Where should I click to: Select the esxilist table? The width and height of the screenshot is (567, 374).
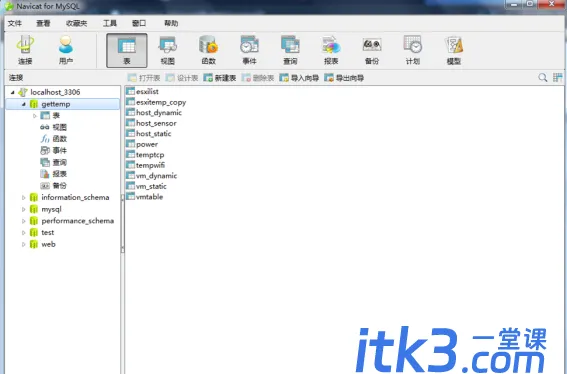pos(142,92)
